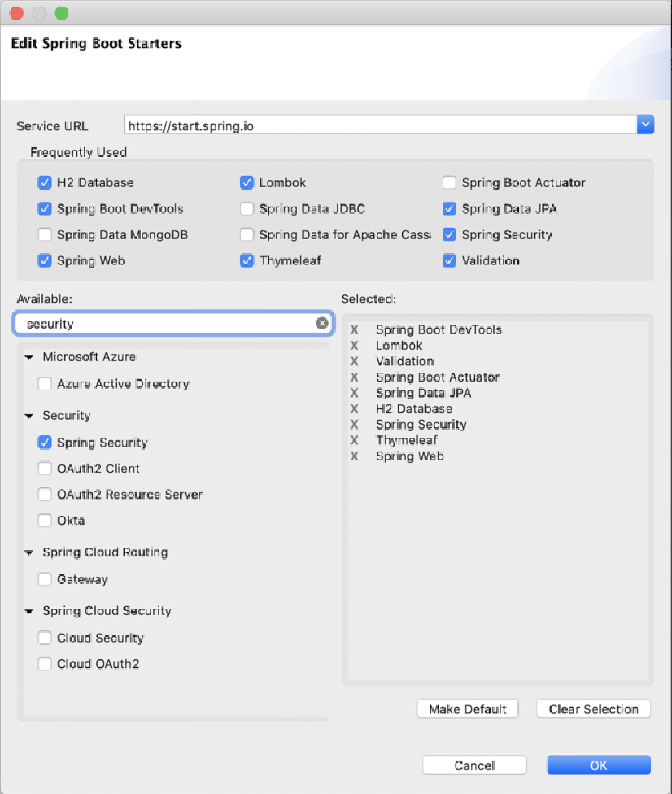Image resolution: width=672 pixels, height=794 pixels.
Task: Remove H2 Database from Selected list
Action: [354, 408]
